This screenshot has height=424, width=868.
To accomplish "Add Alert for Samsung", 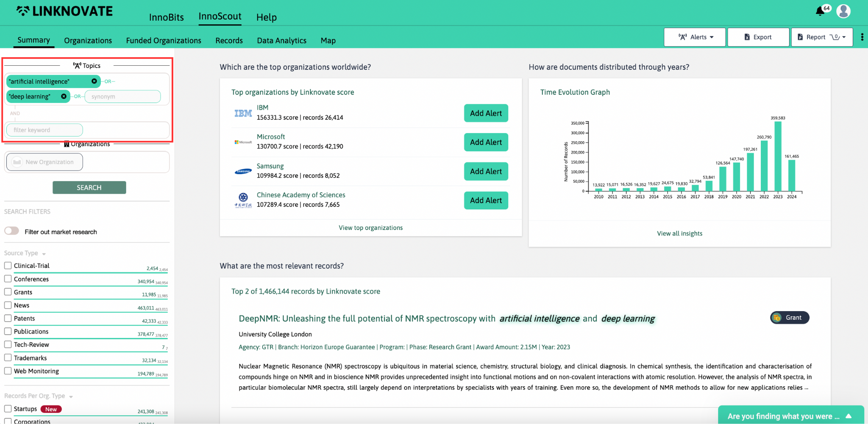I will (x=486, y=171).
